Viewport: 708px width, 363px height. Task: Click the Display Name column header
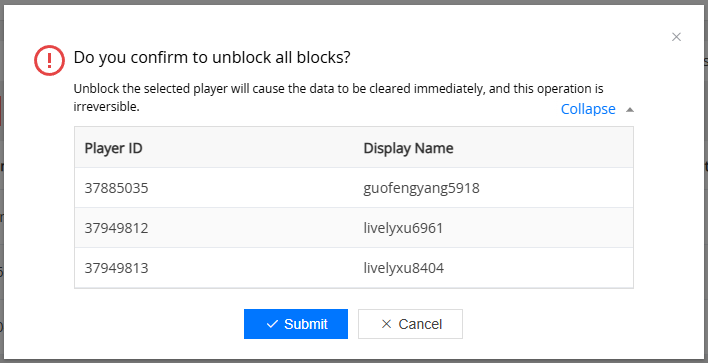(408, 148)
